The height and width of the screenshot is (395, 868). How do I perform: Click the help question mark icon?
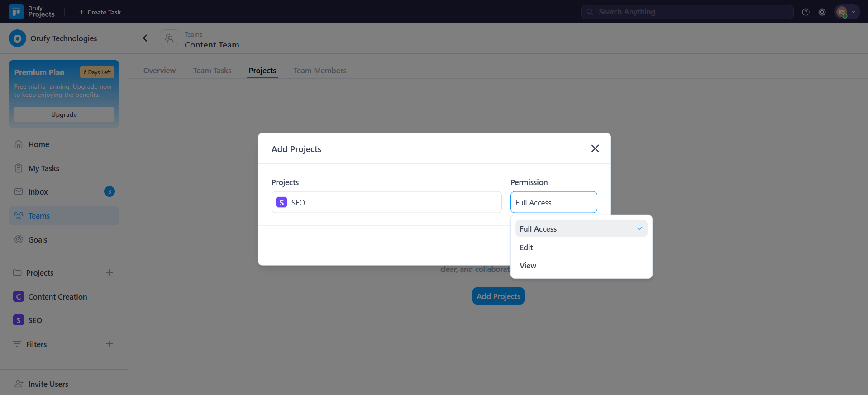806,12
